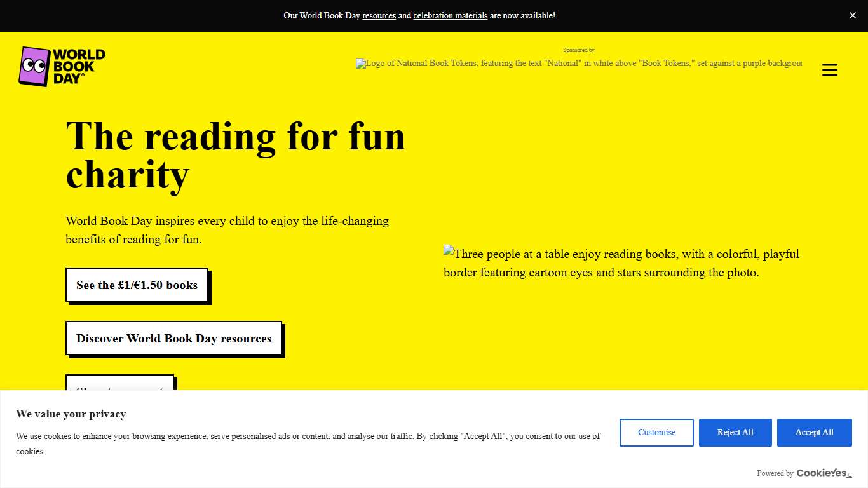
Task: Open the hamburger navigation menu
Action: (829, 70)
